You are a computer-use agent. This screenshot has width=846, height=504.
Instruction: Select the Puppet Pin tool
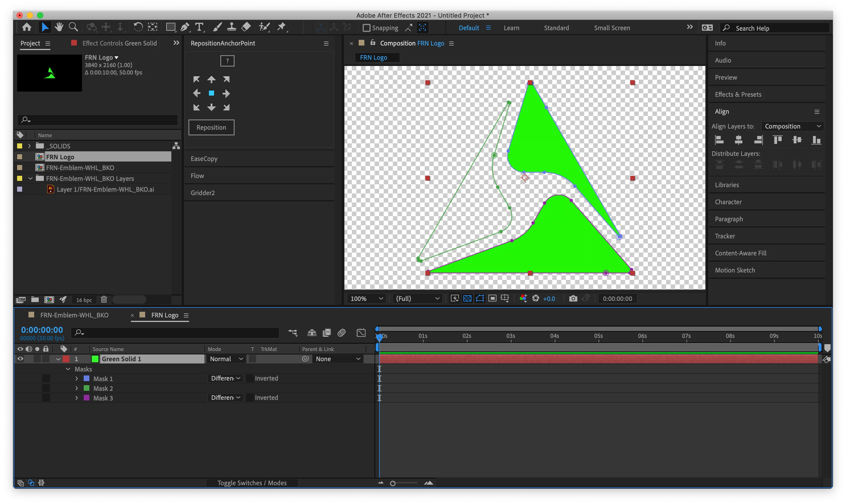tap(282, 27)
